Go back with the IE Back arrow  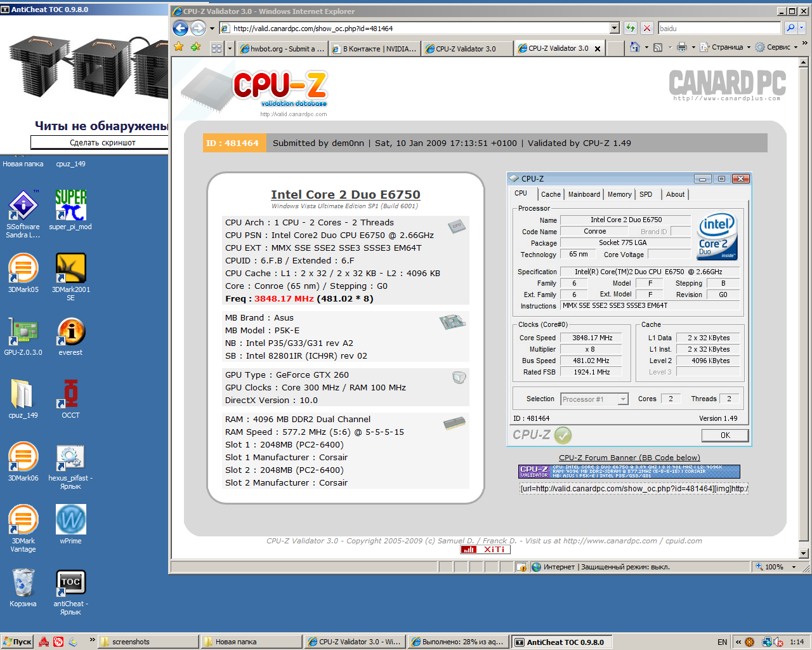click(180, 28)
